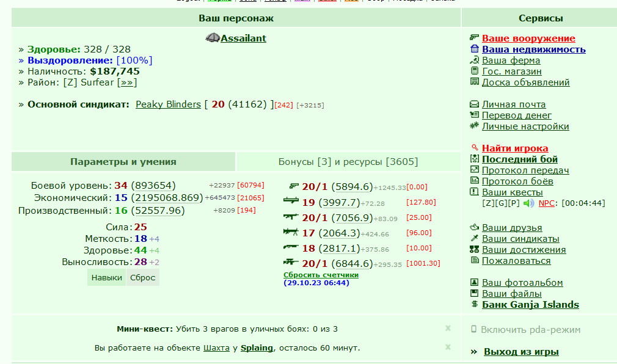617x364 pixels.
Task: Open Гос. магазин link
Action: click(511, 71)
